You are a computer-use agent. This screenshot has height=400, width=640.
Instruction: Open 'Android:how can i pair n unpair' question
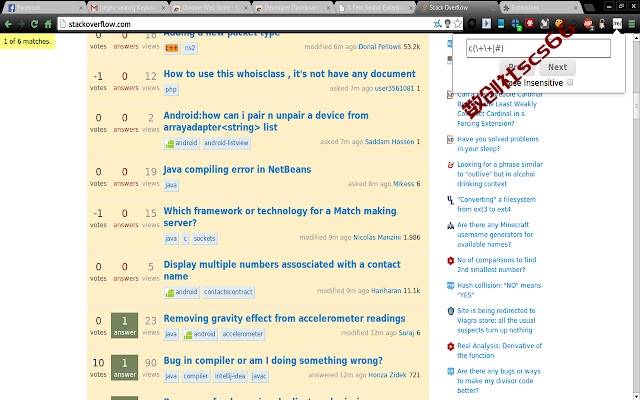pos(266,121)
